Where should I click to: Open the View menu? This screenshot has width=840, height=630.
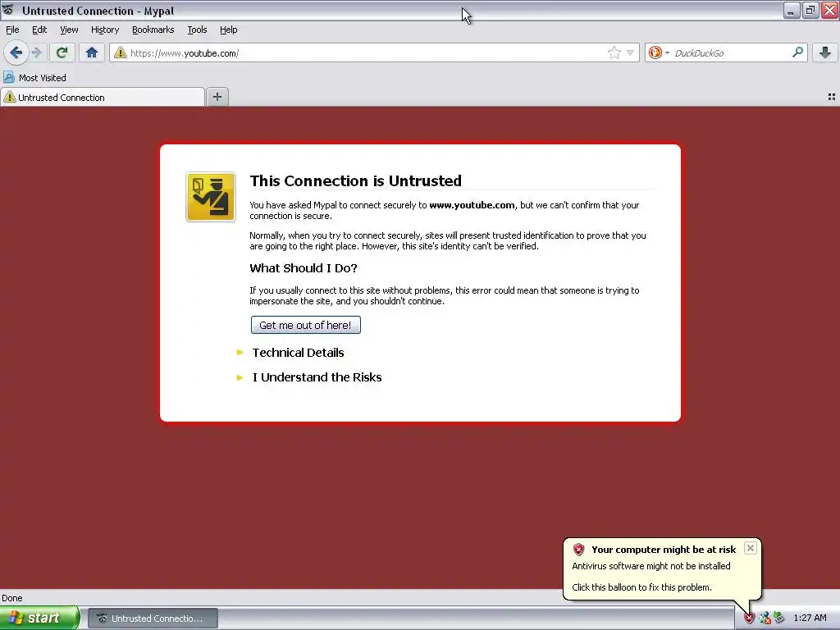69,30
